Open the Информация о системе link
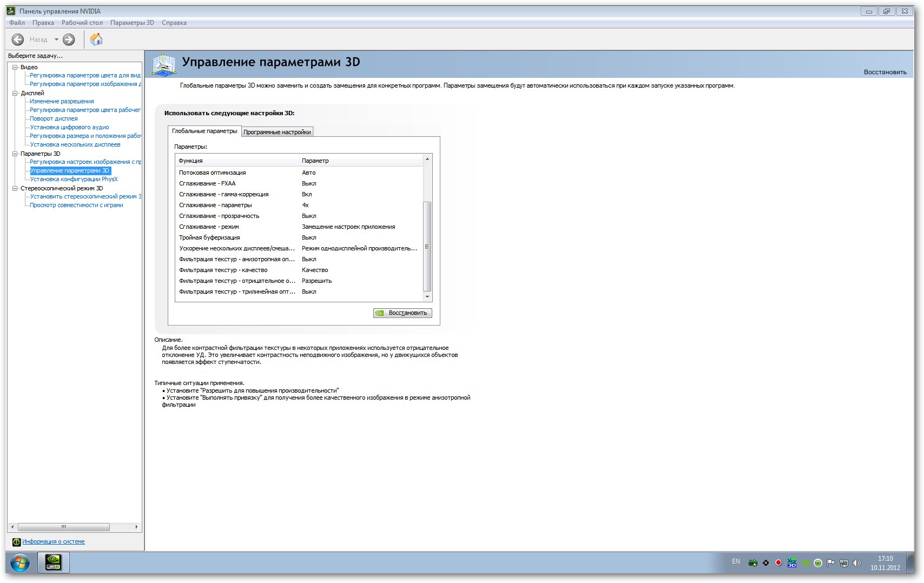The width and height of the screenshot is (924, 583). [54, 541]
